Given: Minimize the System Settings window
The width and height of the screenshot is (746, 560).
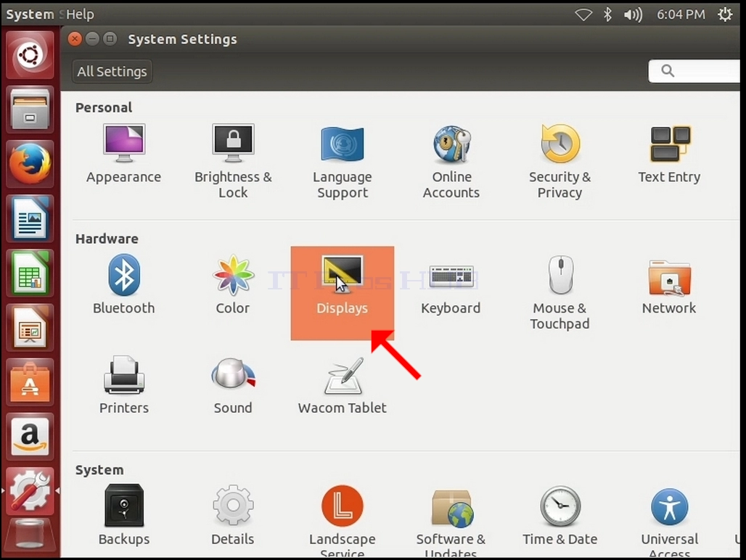Looking at the screenshot, I should coord(92,39).
